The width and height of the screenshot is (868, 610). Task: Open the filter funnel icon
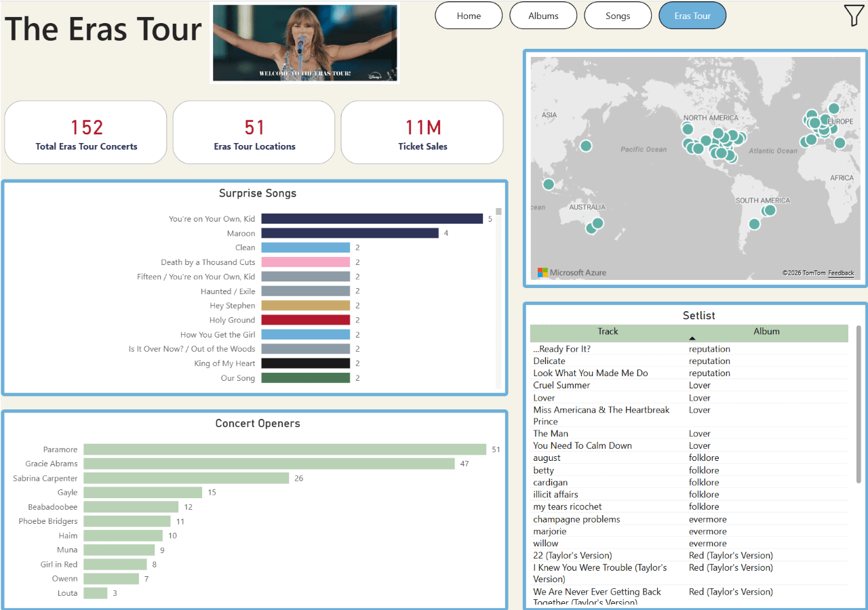coord(853,16)
